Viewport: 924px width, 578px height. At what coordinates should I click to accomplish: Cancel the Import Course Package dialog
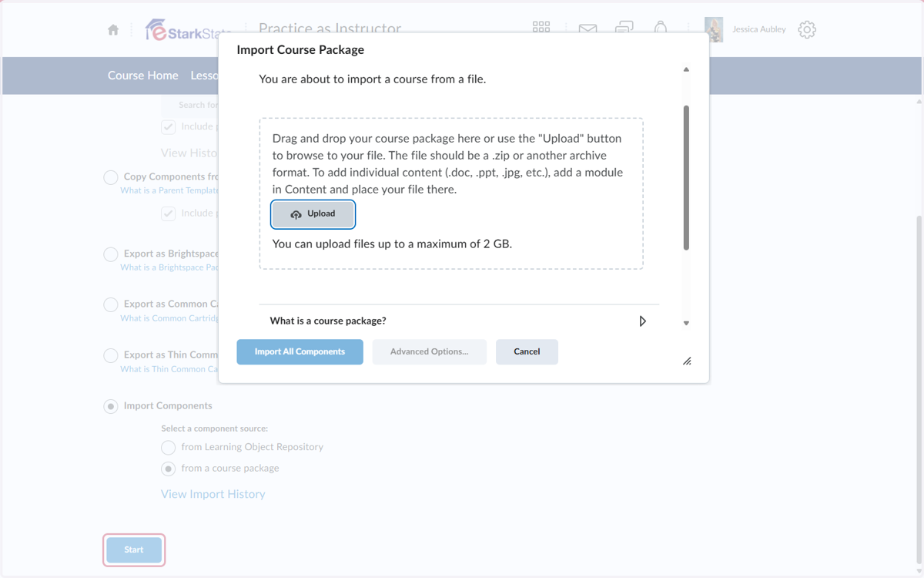[x=527, y=351]
